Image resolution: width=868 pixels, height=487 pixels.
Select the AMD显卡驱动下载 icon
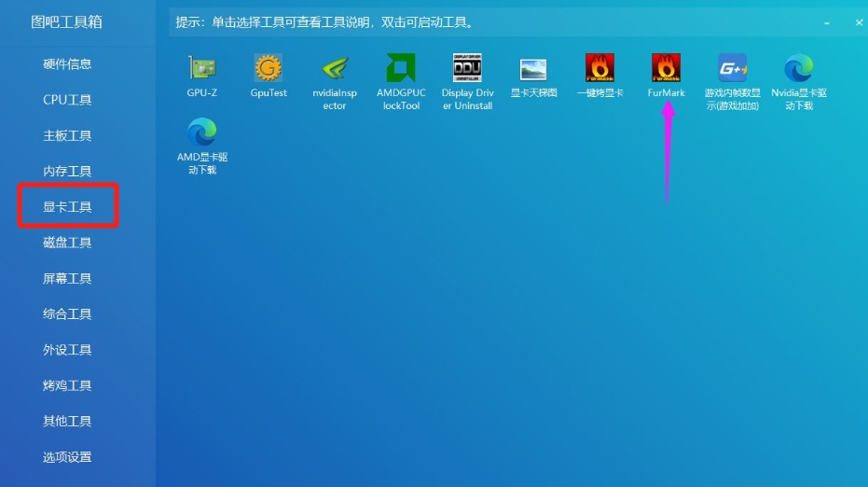pyautogui.click(x=202, y=133)
